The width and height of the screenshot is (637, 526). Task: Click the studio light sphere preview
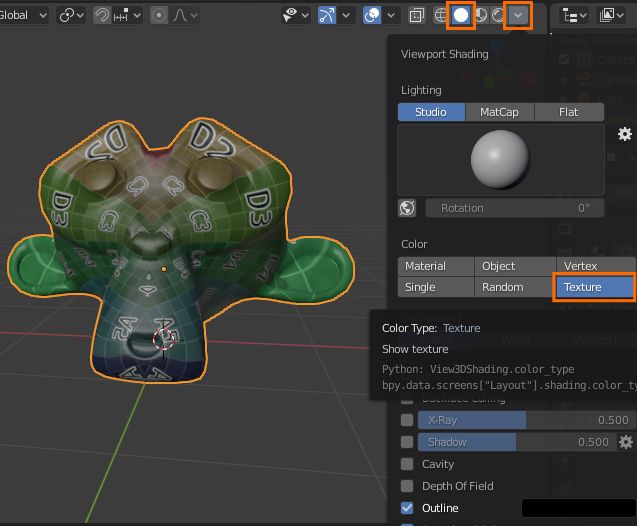coord(500,160)
